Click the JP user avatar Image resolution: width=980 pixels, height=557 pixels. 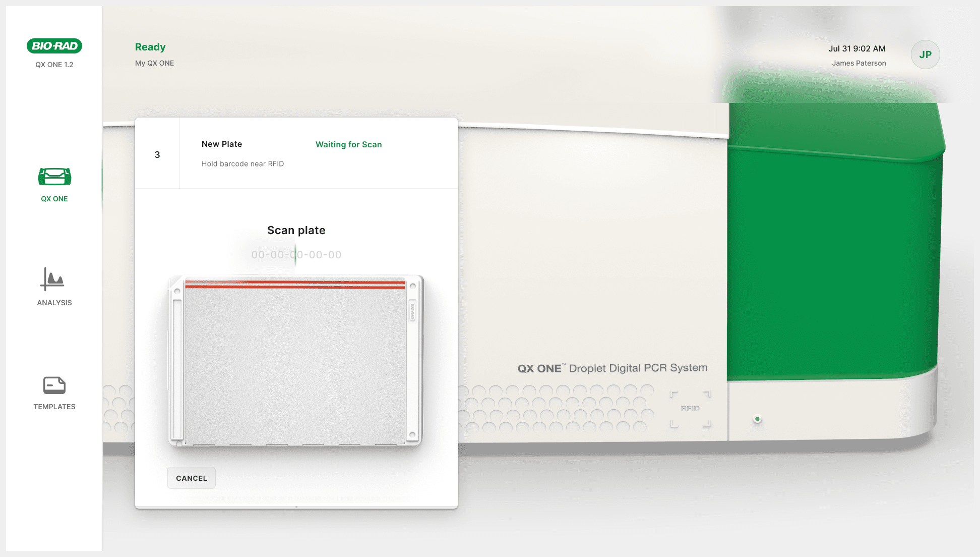click(x=925, y=54)
